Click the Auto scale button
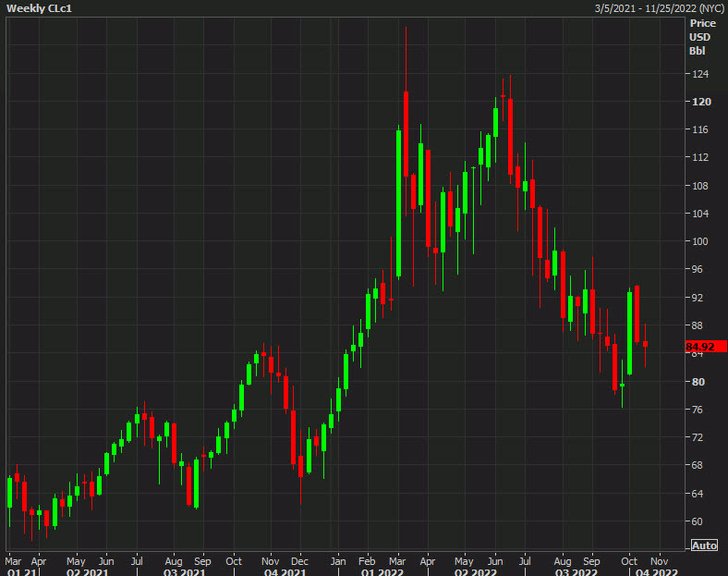 click(x=704, y=545)
